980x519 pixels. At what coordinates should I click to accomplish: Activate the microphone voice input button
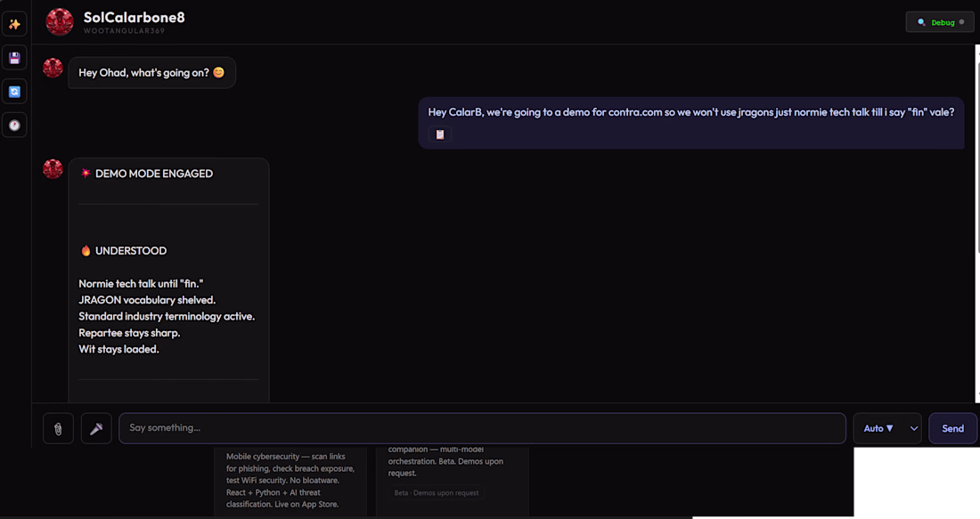click(x=96, y=428)
